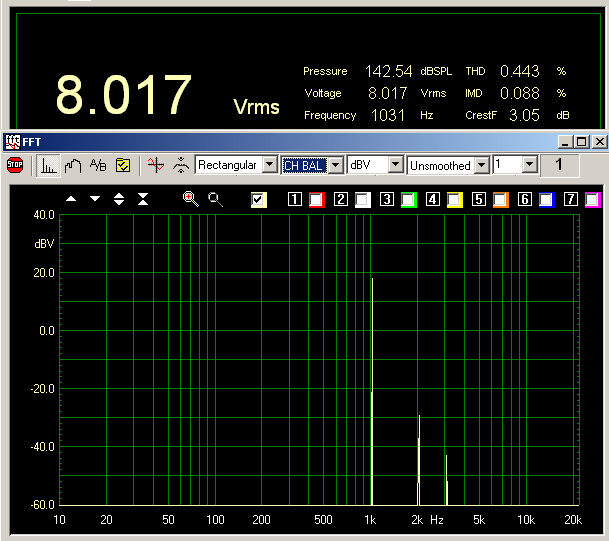Open the Unsmoothed smoothing dropdown
Viewport: 609px width, 541px height.
[x=481, y=165]
